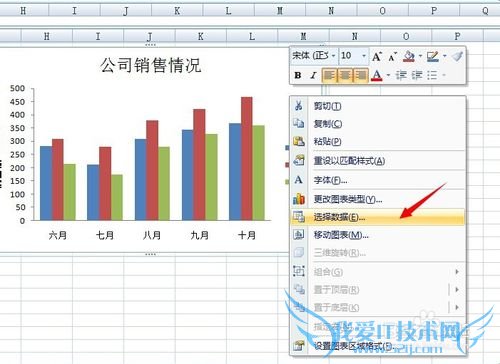This screenshot has height=364, width=500.
Task: Select the chart title 公司销售情况
Action: pyautogui.click(x=151, y=65)
